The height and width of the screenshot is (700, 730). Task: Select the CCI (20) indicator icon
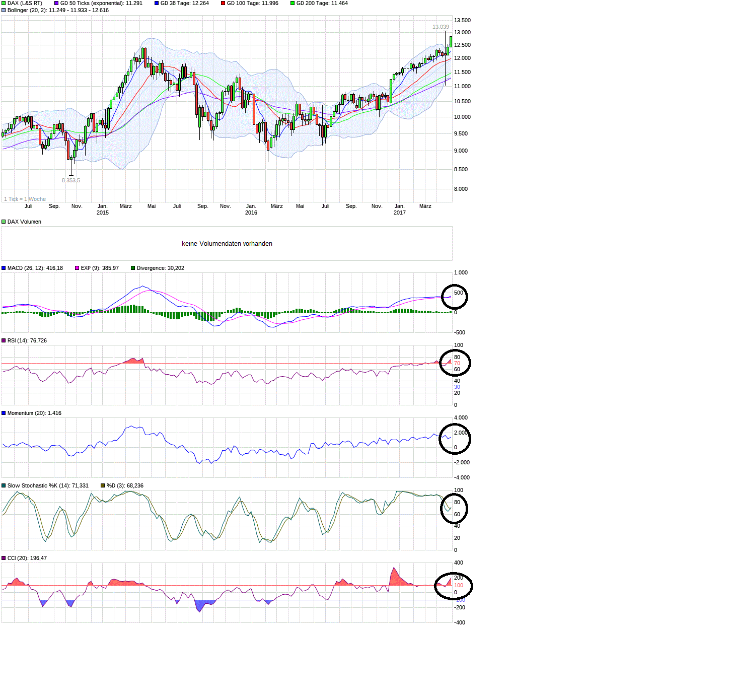click(4, 558)
